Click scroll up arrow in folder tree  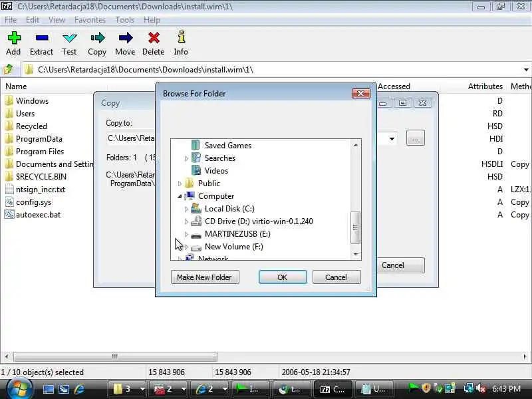click(x=356, y=145)
